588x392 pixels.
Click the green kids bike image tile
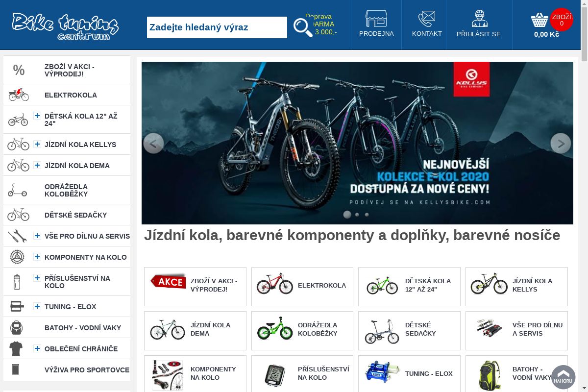382,285
